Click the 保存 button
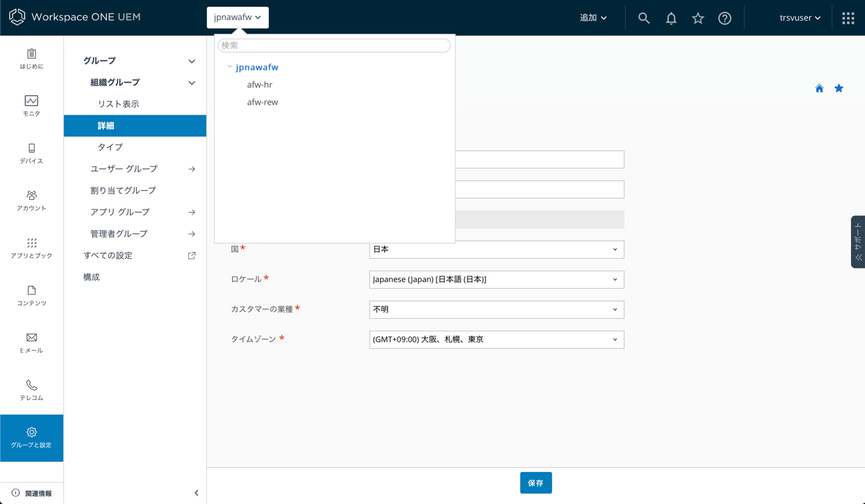Screen dimensions: 865x504 click(x=536, y=483)
